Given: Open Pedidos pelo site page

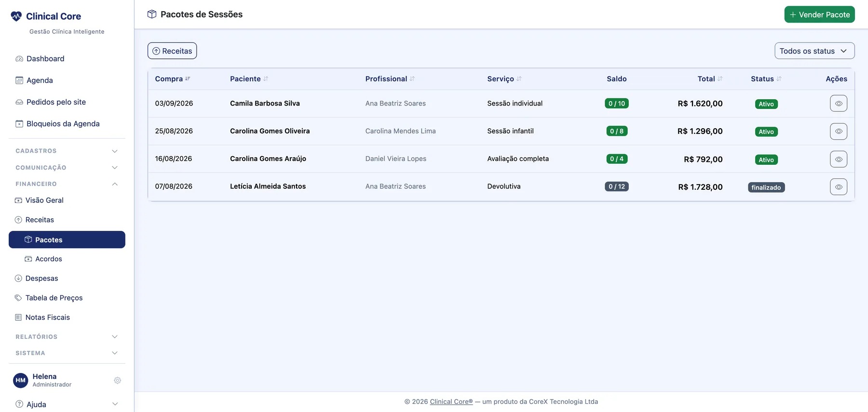Looking at the screenshot, I should point(67,102).
